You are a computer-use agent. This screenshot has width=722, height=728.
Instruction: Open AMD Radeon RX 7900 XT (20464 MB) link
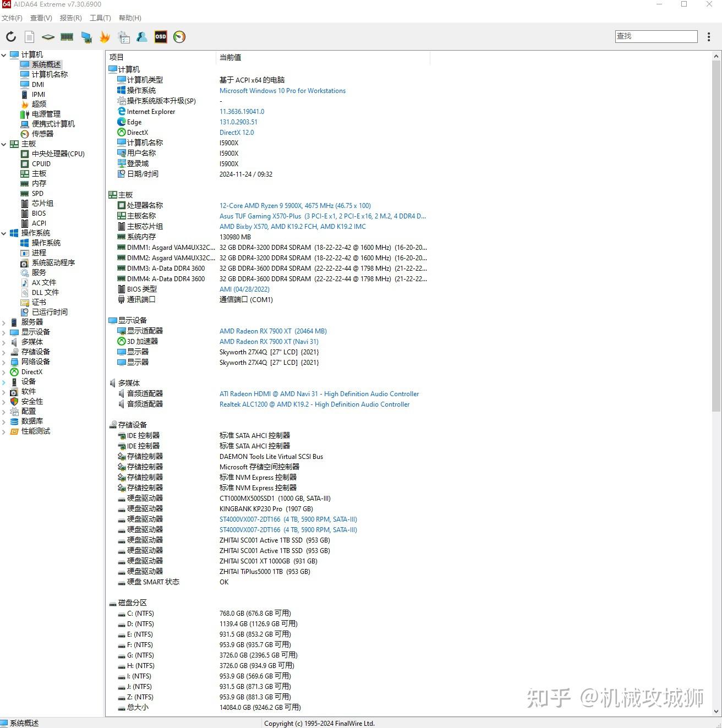pyautogui.click(x=273, y=331)
